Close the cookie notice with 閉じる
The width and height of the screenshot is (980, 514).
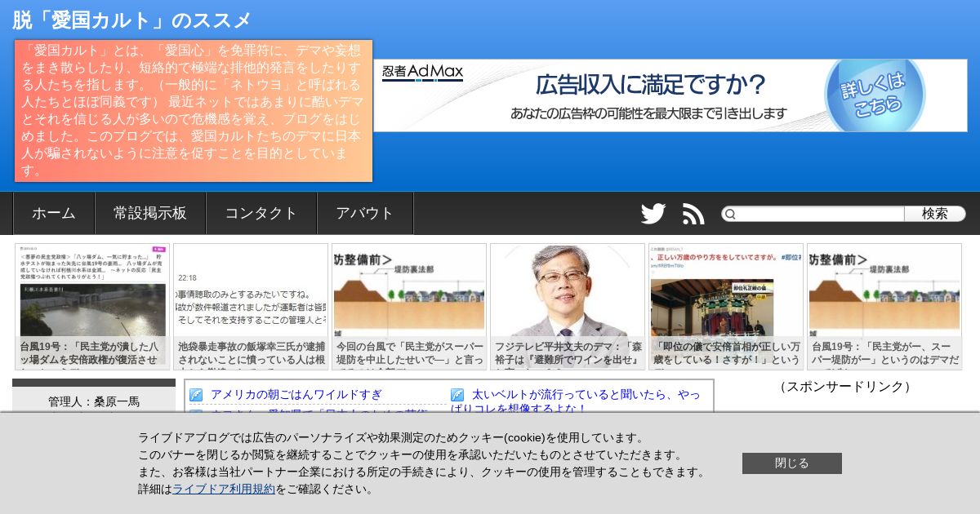[792, 463]
